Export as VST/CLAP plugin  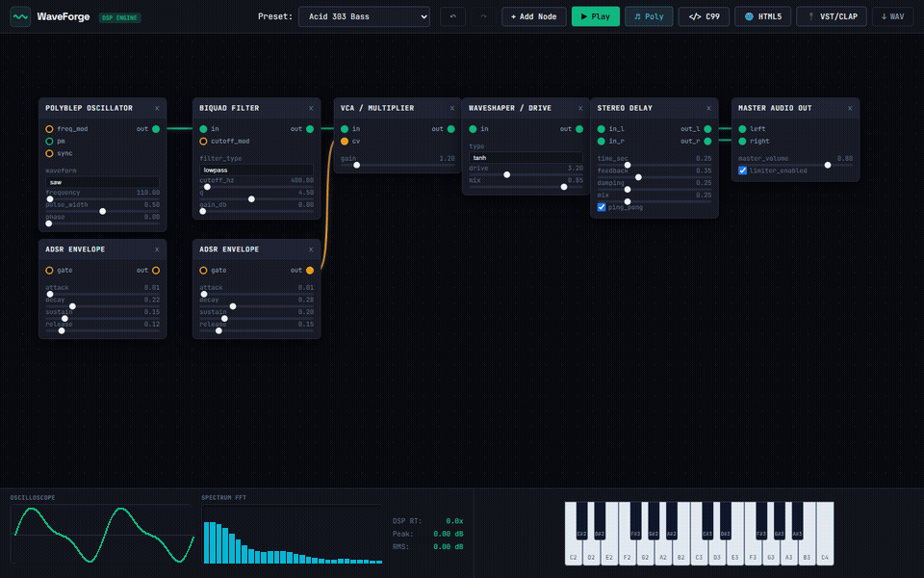tap(832, 16)
